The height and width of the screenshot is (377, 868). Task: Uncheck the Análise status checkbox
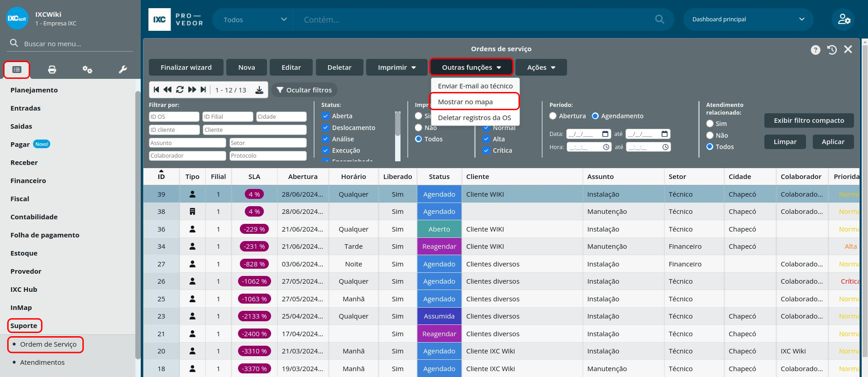tap(325, 139)
